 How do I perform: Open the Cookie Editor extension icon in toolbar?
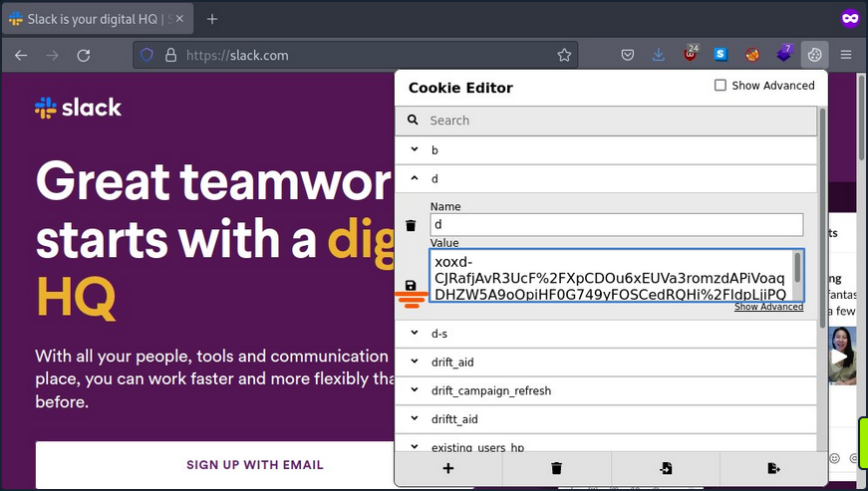[814, 55]
